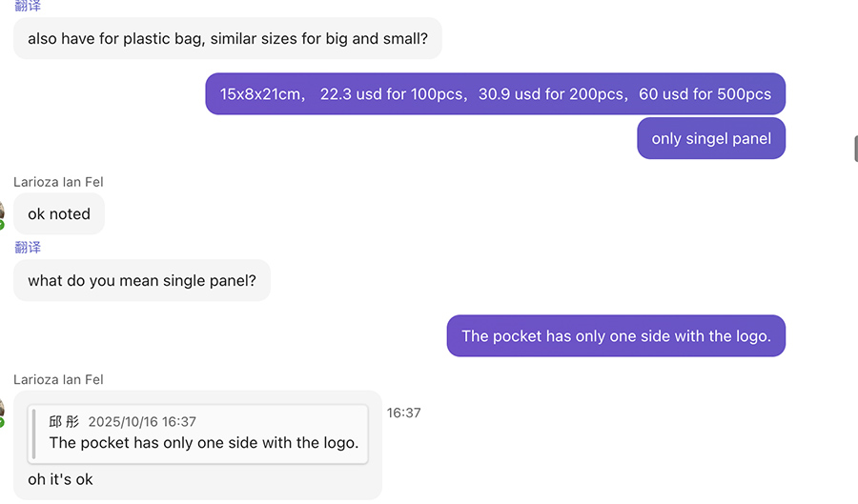
Task: Click the 翻译 link above the plastic bag message
Action: (28, 6)
